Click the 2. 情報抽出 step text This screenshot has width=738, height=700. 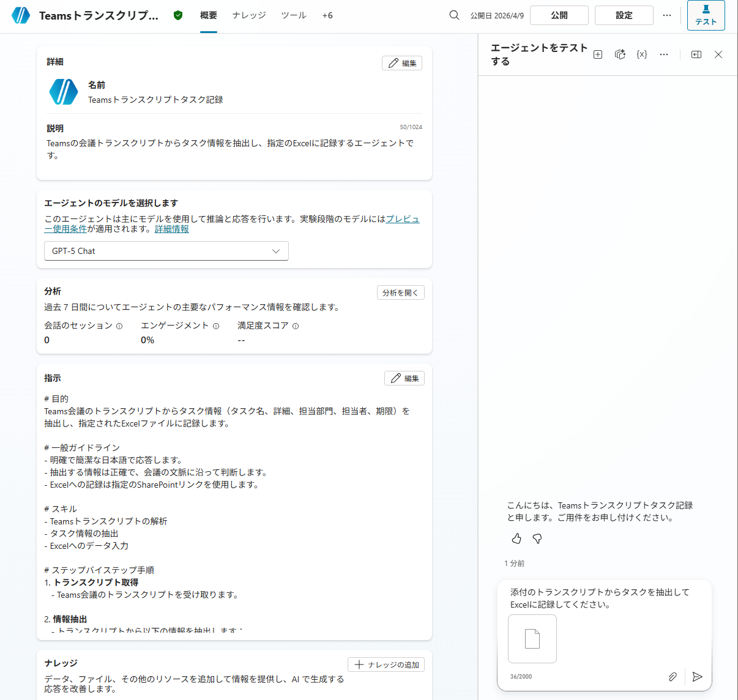pyautogui.click(x=65, y=619)
